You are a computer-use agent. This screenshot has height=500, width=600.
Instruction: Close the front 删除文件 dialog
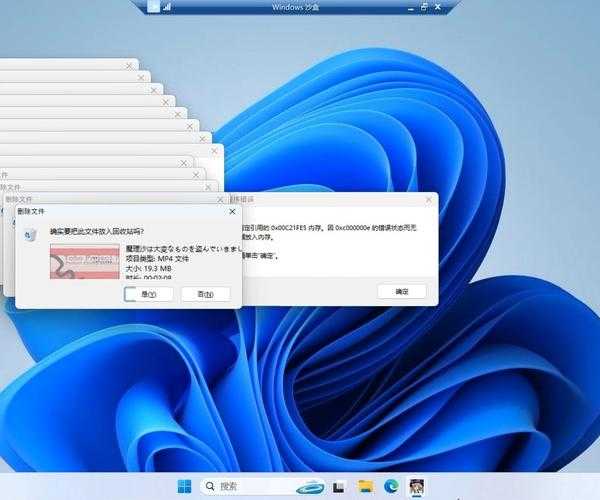[x=232, y=212]
